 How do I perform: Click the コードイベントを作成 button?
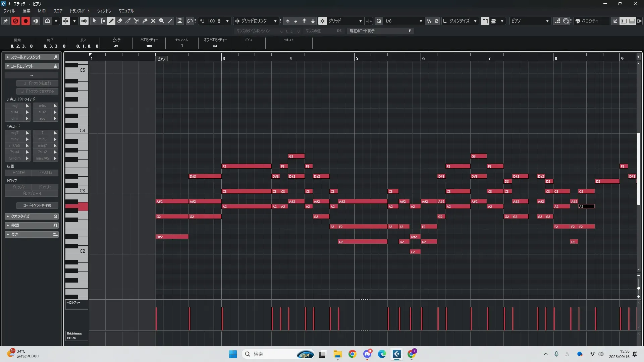pos(37,205)
